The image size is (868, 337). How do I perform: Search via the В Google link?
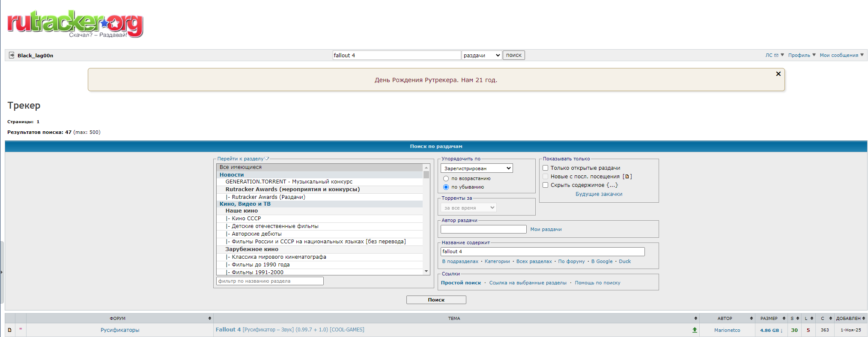pos(602,261)
